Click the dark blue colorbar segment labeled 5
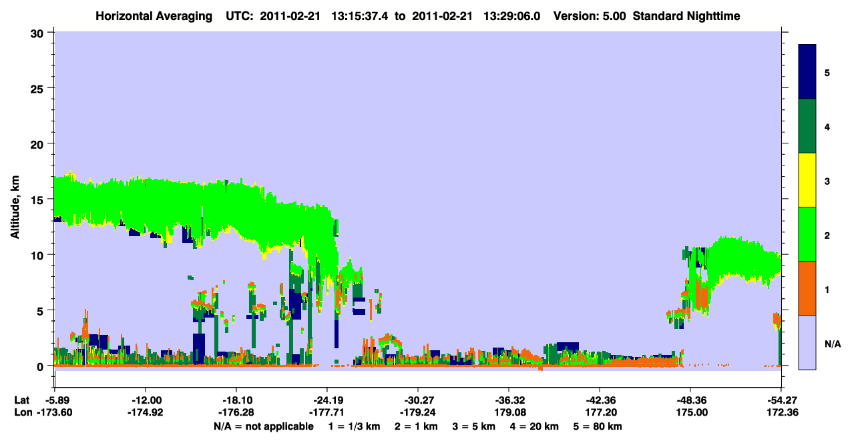The width and height of the screenshot is (868, 445). coord(807,72)
